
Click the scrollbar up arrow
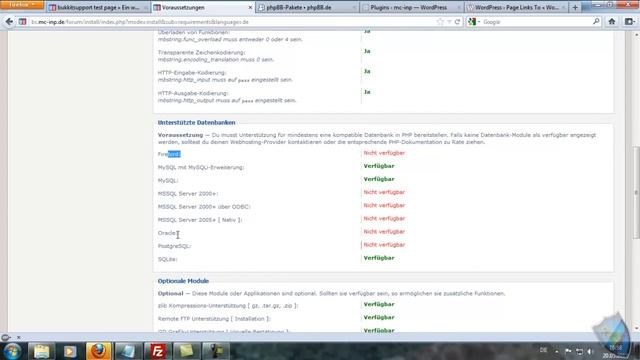(x=636, y=35)
